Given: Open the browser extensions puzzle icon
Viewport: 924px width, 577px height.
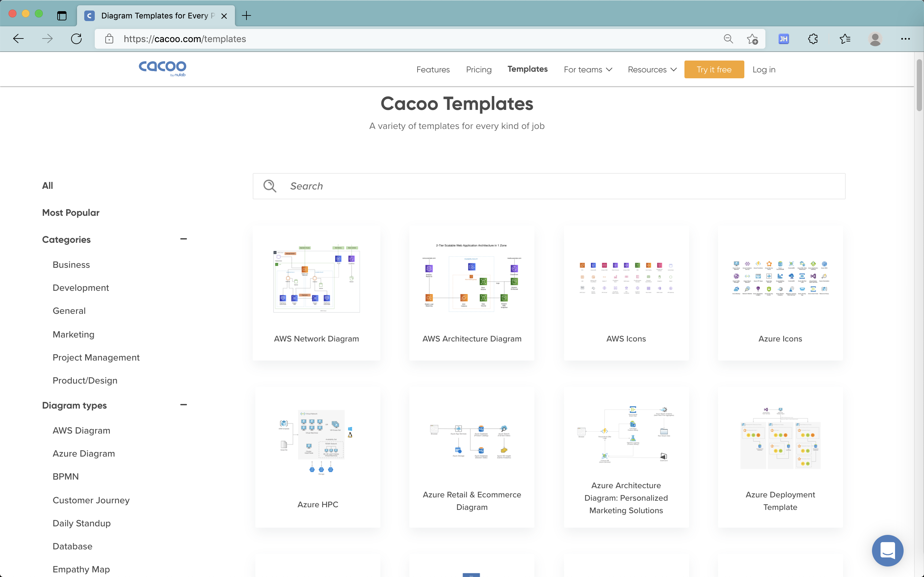Looking at the screenshot, I should 813,38.
